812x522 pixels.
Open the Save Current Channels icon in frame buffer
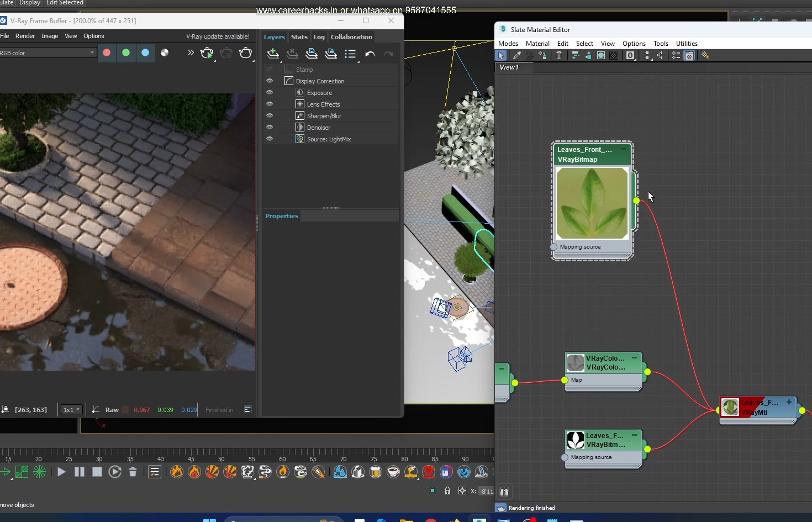pos(312,54)
